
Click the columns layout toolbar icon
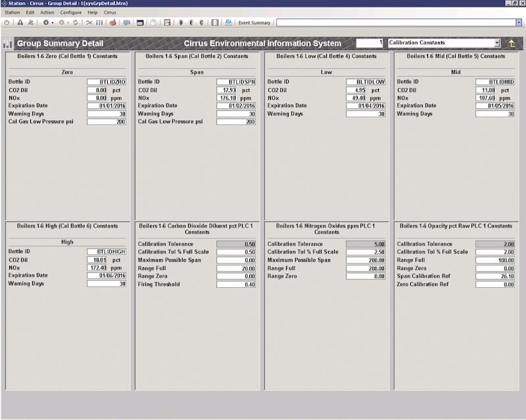215,22
